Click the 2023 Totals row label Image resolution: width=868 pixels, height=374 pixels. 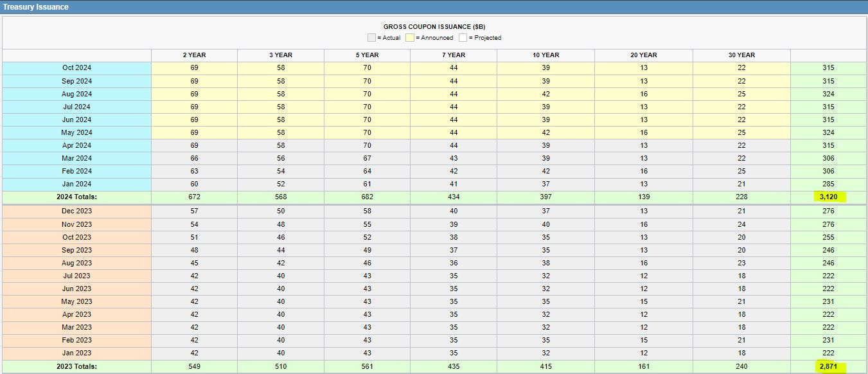click(77, 366)
